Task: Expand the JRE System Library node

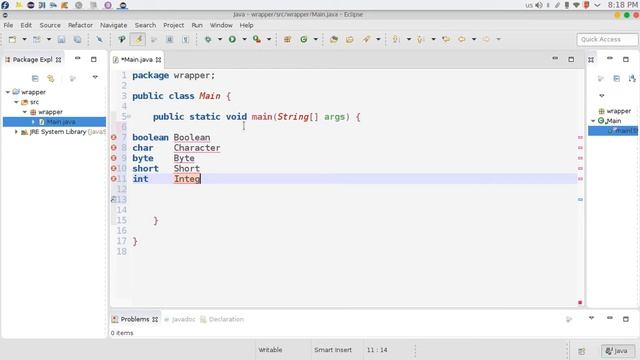Action: click(16, 132)
